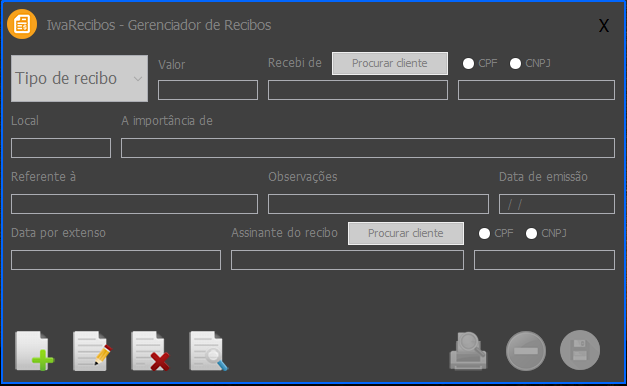Close the window with the X button
Screen dimensions: 627x386
point(604,26)
